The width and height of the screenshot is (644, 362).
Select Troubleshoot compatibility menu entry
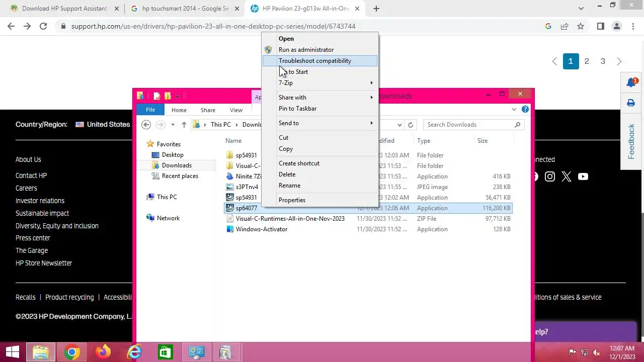tap(320, 61)
